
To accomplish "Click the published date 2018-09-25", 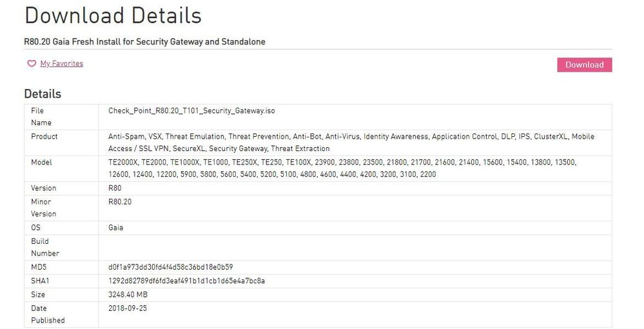I will pyautogui.click(x=129, y=308).
